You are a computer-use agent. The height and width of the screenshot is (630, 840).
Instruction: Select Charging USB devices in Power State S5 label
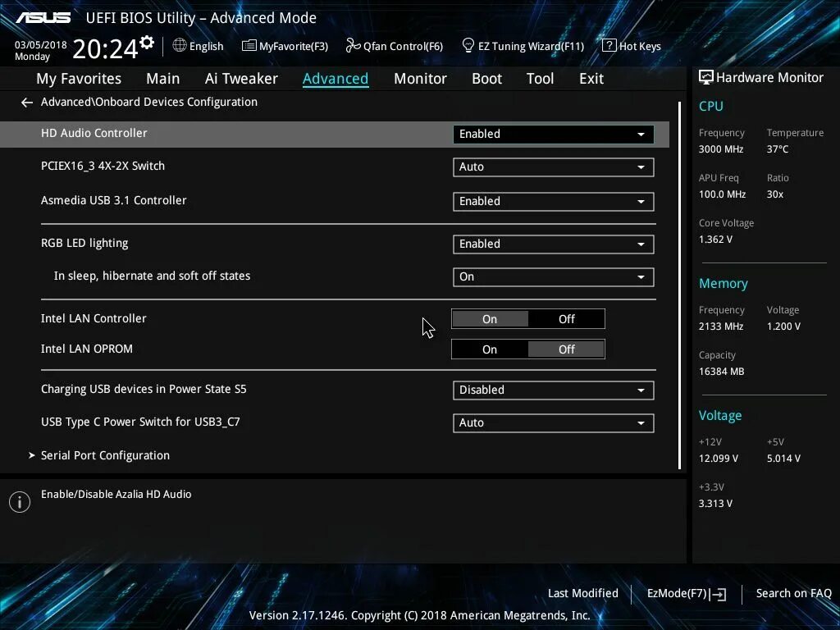(x=144, y=390)
